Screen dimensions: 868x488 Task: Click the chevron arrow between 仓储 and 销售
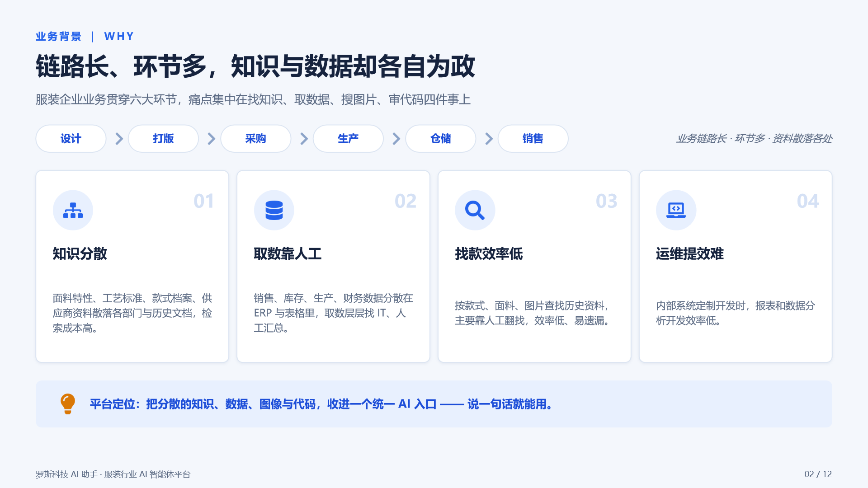click(489, 139)
